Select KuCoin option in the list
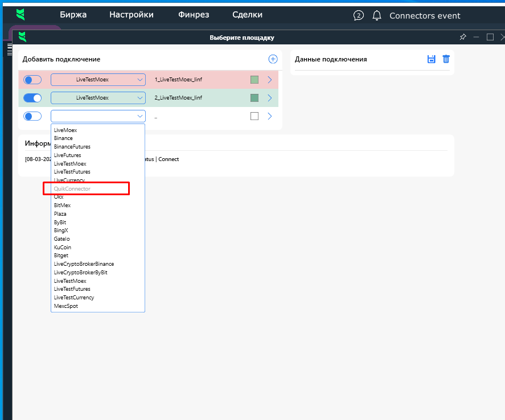This screenshot has width=505, height=420. click(63, 248)
